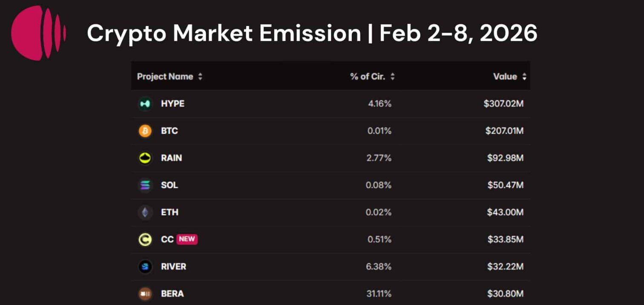644x305 pixels.
Task: Sort table by Project Name arrows
Action: point(200,77)
